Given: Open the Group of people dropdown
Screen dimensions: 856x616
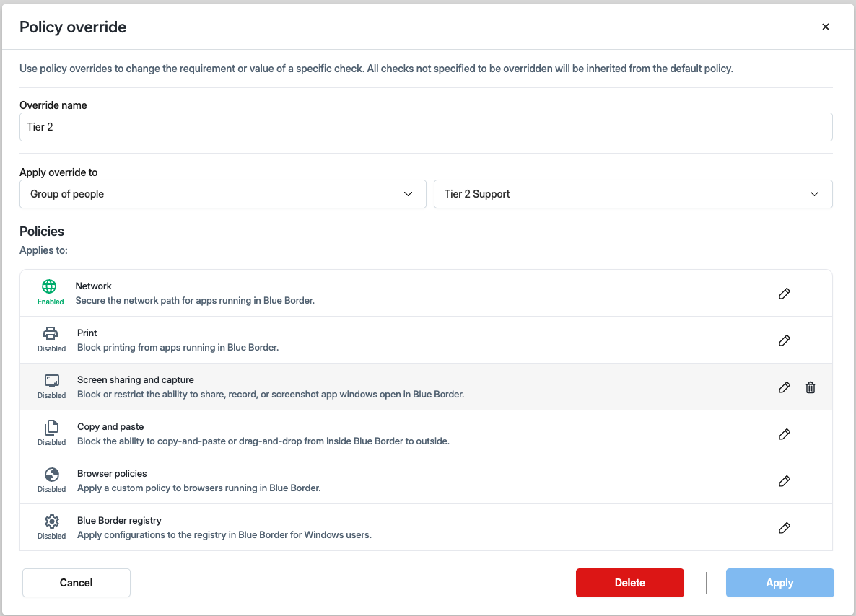Looking at the screenshot, I should [x=223, y=194].
